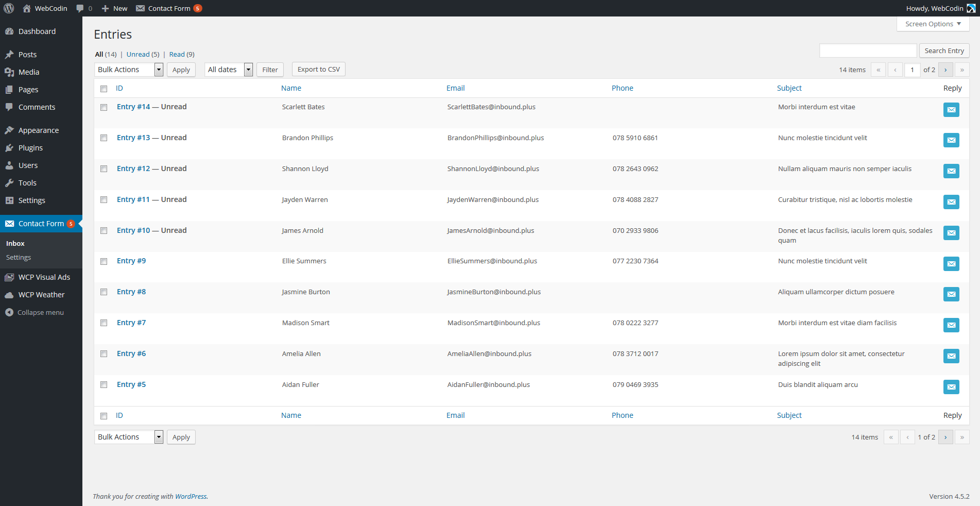Screen dimensions: 980x506
Task: Tick the select-all checkbox in table header
Action: click(104, 89)
